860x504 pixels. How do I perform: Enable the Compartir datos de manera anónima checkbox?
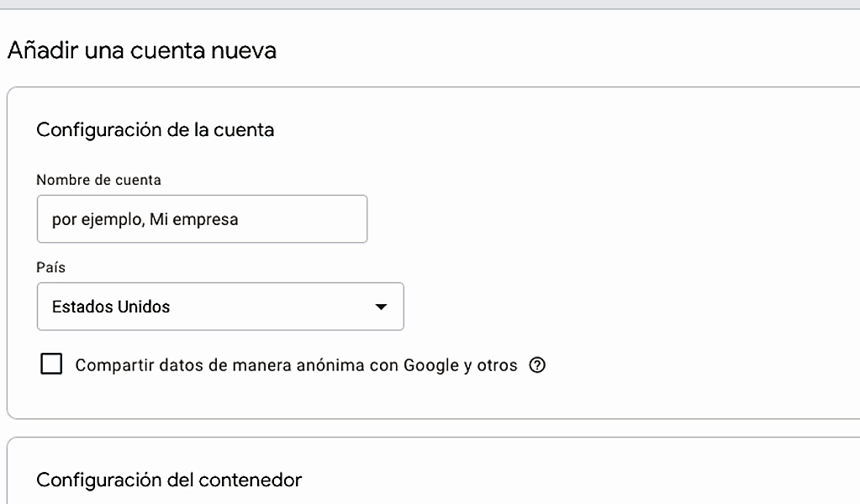[x=51, y=365]
